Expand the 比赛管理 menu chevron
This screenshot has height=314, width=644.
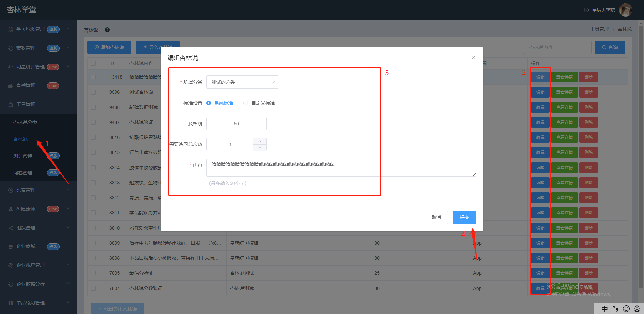[x=68, y=190]
